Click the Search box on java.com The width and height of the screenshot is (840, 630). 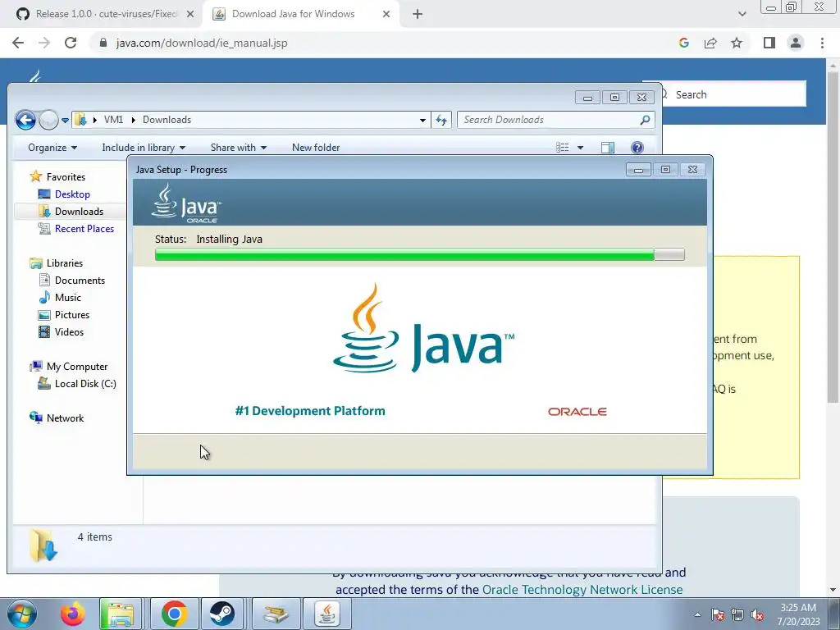point(731,94)
